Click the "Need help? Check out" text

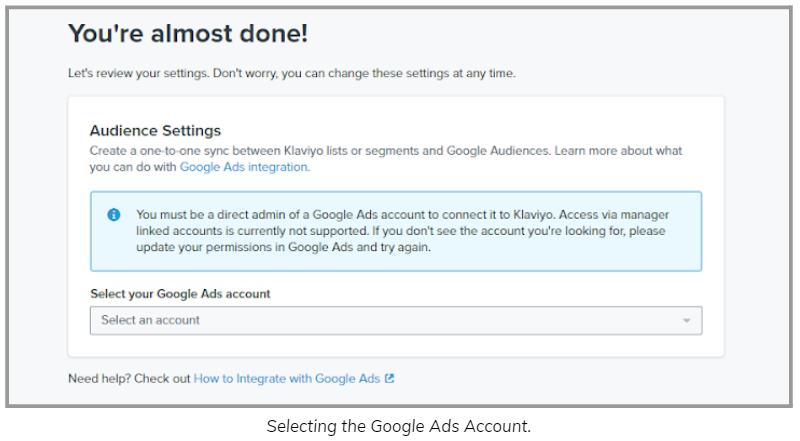click(129, 379)
